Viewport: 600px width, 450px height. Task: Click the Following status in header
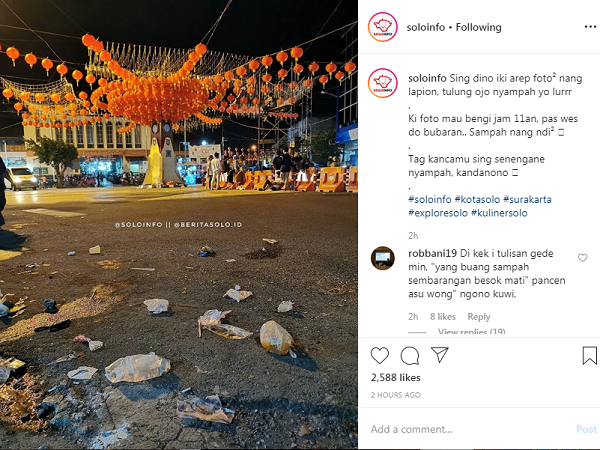[478, 27]
